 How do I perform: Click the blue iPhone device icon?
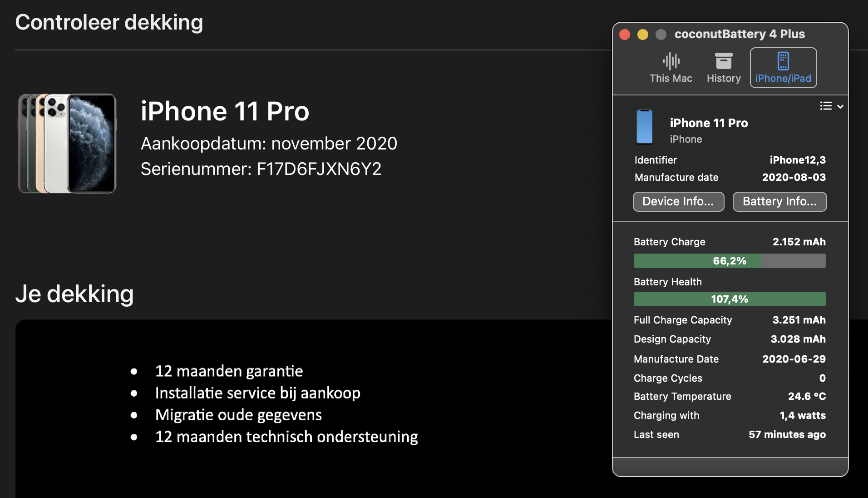(x=644, y=127)
